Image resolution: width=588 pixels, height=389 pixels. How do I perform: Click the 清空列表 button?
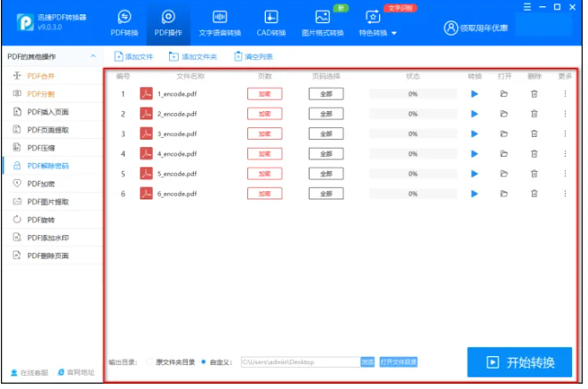pyautogui.click(x=254, y=56)
